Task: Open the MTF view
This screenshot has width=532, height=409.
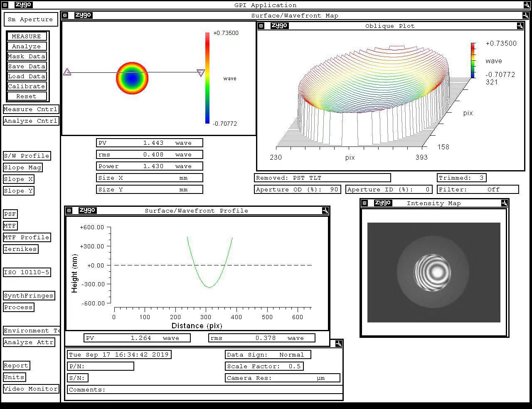Action: [10, 226]
